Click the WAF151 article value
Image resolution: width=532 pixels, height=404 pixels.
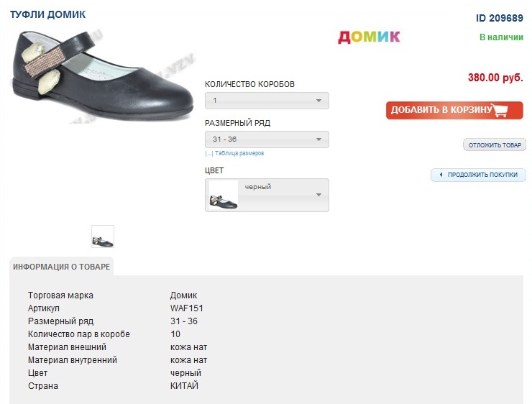pyautogui.click(x=187, y=308)
